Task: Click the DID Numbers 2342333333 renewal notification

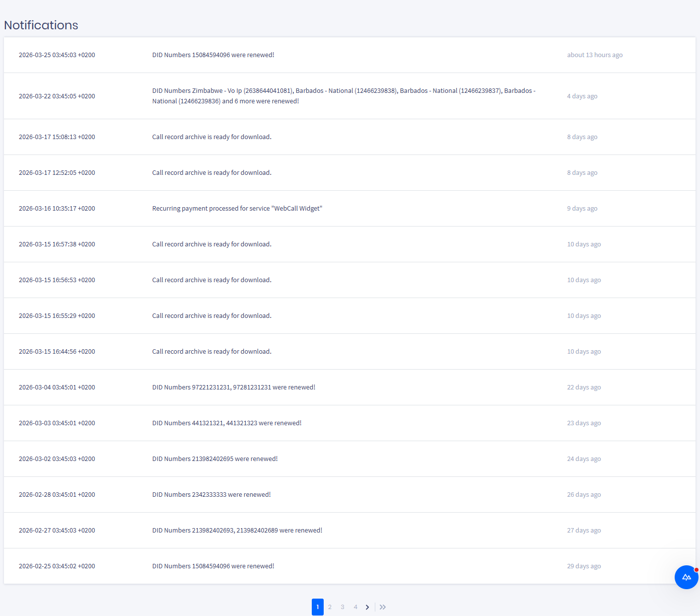Action: point(211,494)
